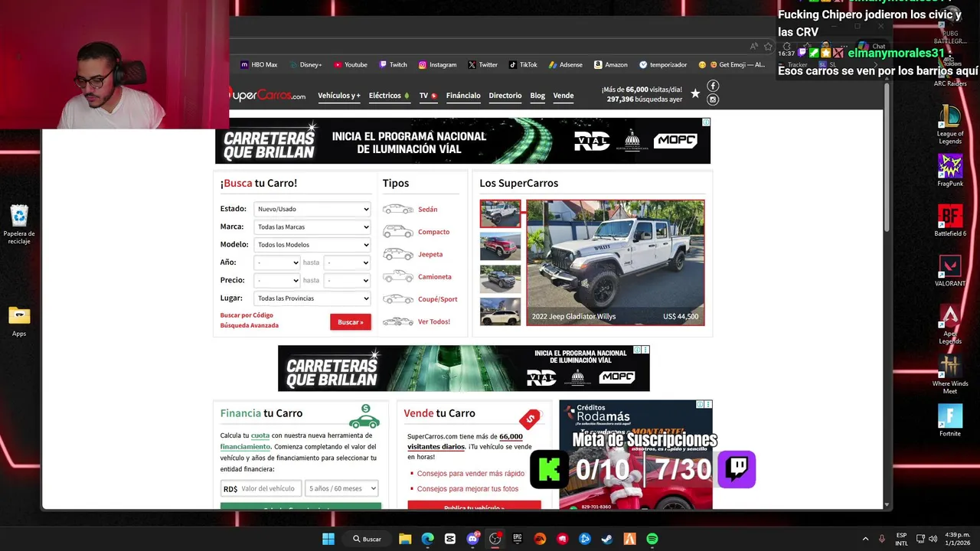Open Epic Games Launcher from taskbar
This screenshot has height=551, width=980.
518,539
